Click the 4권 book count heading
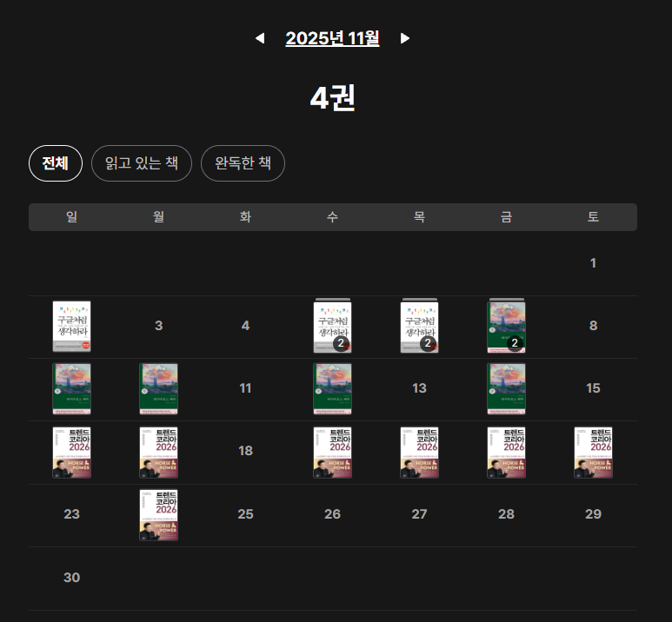This screenshot has height=622, width=672. [333, 98]
